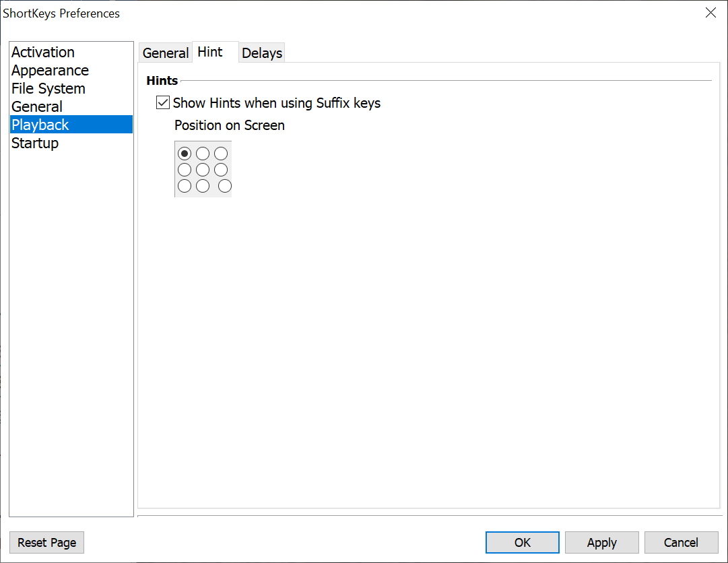Select the Hint tab
The image size is (728, 563).
pos(210,53)
